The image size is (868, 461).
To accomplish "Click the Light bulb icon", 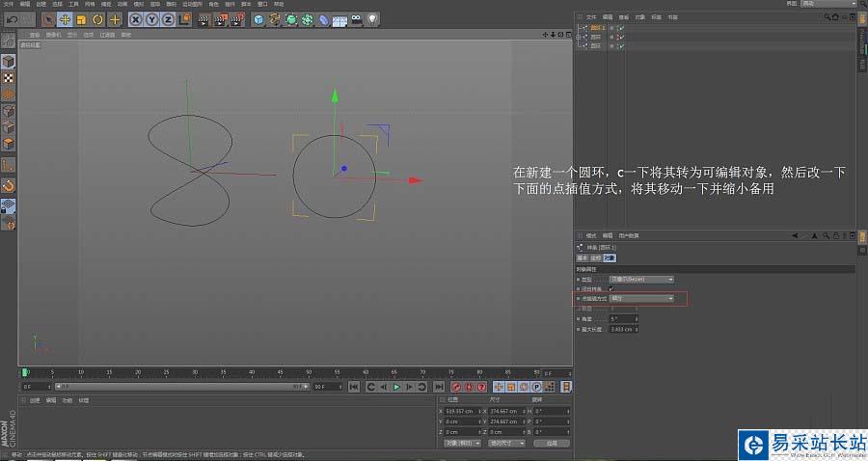I will 372,20.
